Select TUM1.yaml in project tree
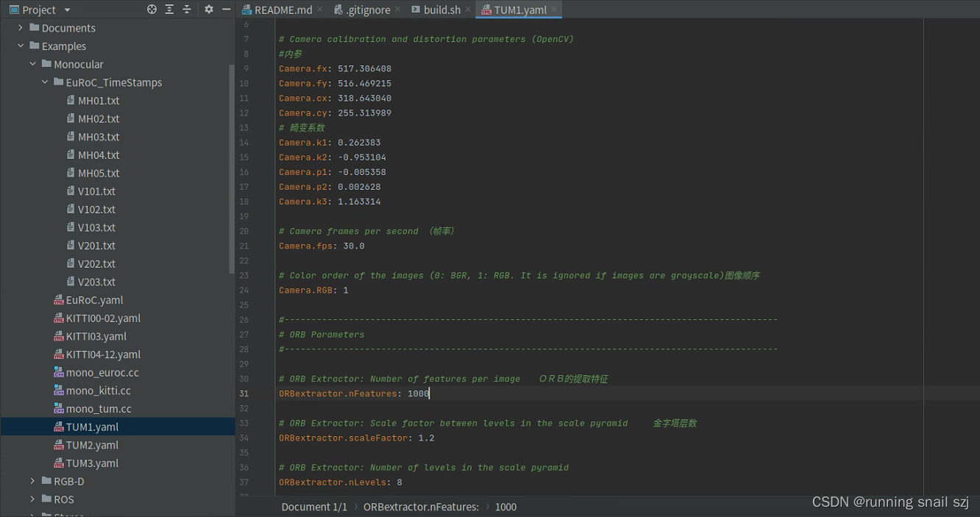Screen dimensions: 980x517 tap(118, 427)
